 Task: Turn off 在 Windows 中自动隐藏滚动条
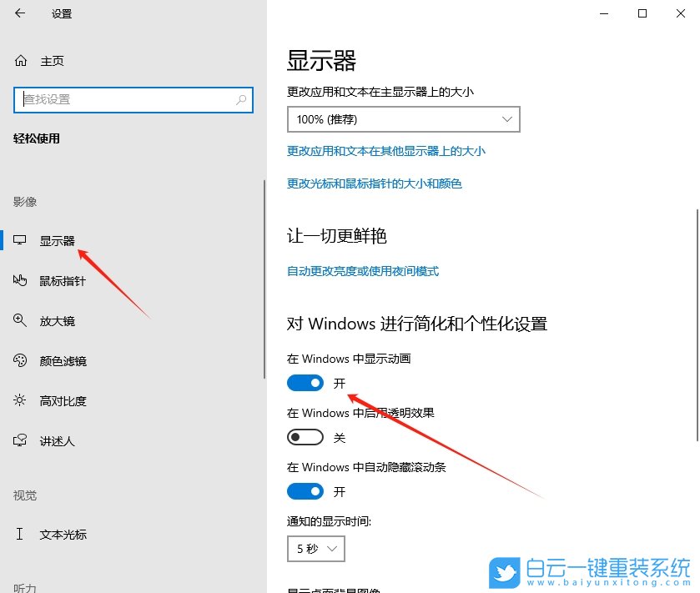[x=305, y=490]
